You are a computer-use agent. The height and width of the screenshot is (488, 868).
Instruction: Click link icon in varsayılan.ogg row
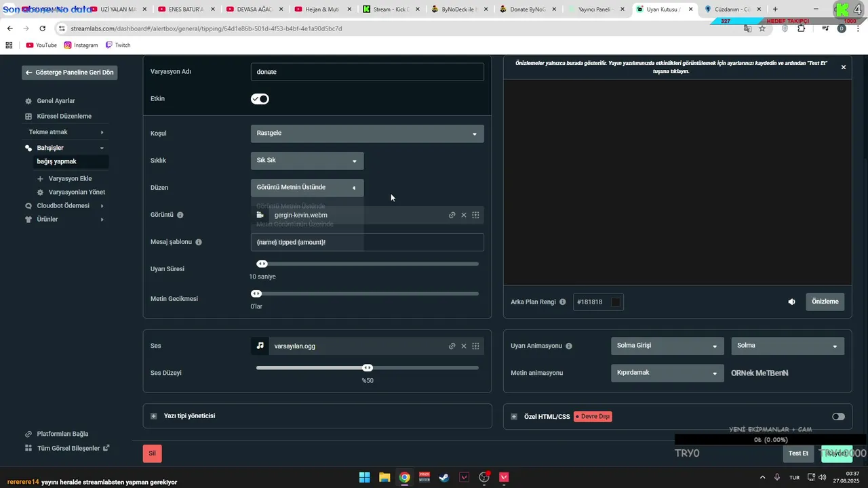pyautogui.click(x=452, y=346)
